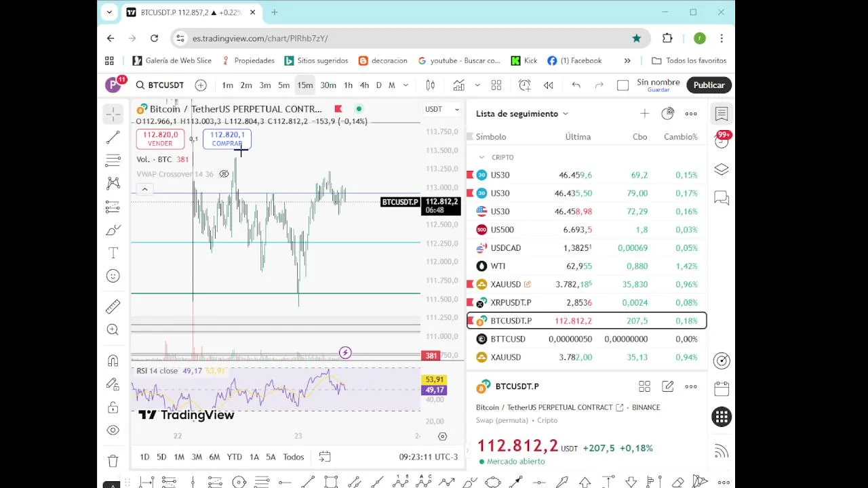
Task: Add symbol to compare with plus icon
Action: (x=201, y=85)
